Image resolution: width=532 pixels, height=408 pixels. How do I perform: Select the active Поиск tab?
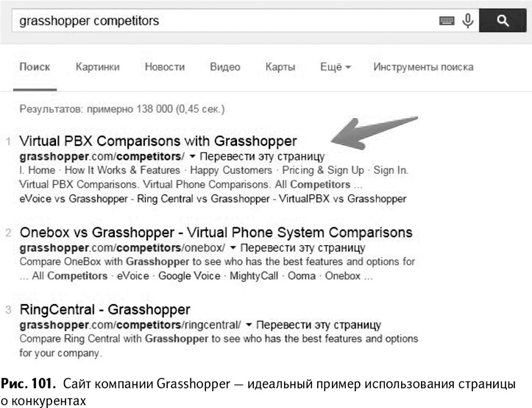pos(35,67)
